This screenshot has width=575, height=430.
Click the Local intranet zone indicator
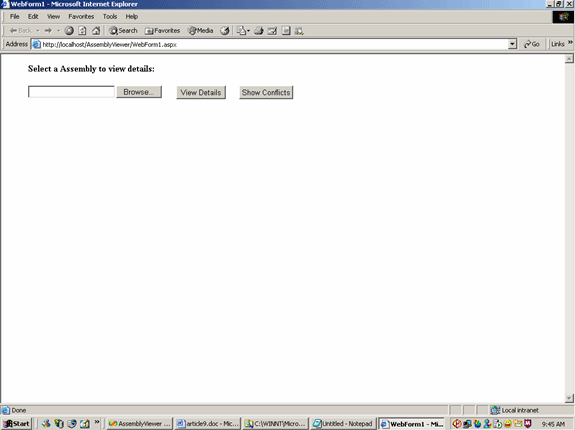(515, 410)
